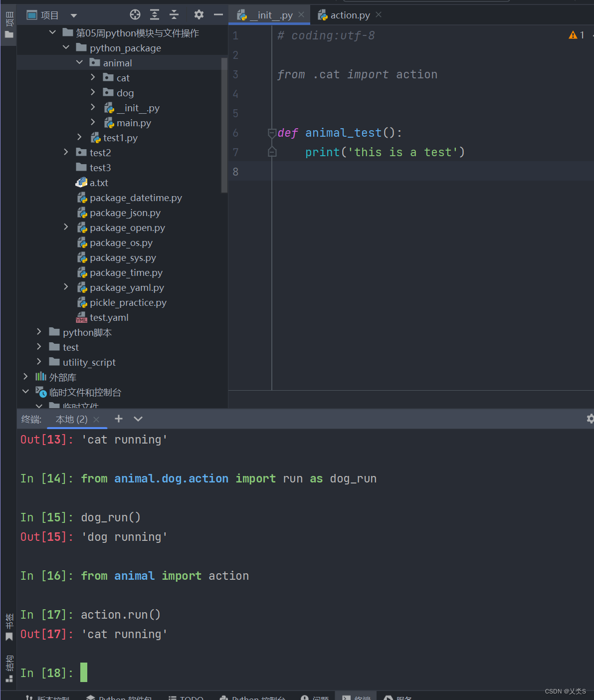Open the 项目 side tool window
The image size is (594, 700).
point(8,25)
